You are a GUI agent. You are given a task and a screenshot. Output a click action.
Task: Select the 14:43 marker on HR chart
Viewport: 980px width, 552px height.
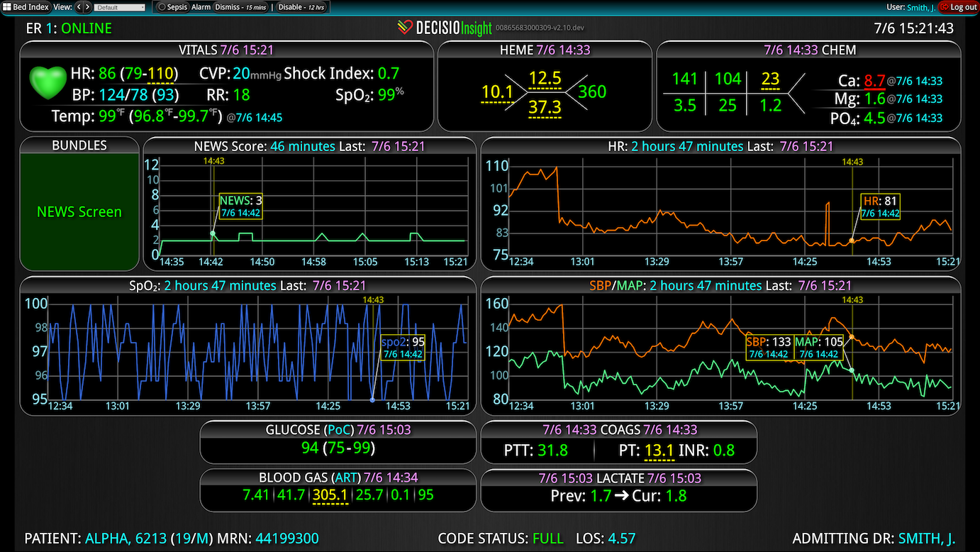coord(852,161)
